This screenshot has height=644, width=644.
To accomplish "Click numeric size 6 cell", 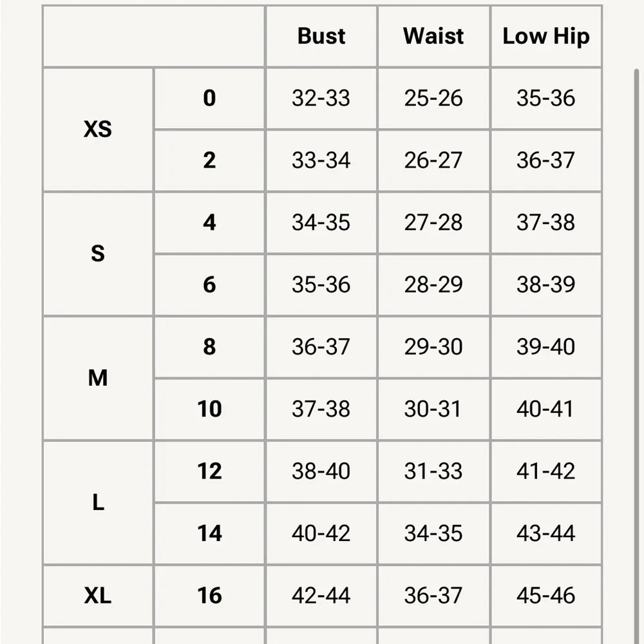I will (209, 285).
